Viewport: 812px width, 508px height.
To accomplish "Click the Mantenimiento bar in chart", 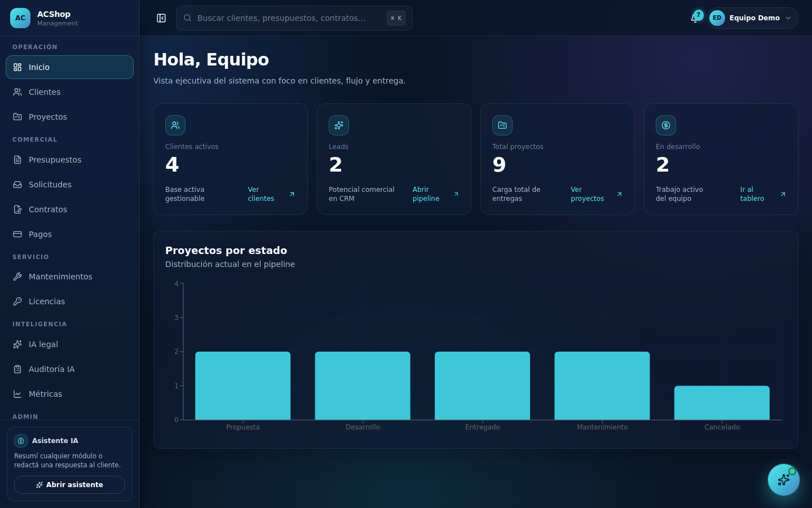I will coord(602,386).
